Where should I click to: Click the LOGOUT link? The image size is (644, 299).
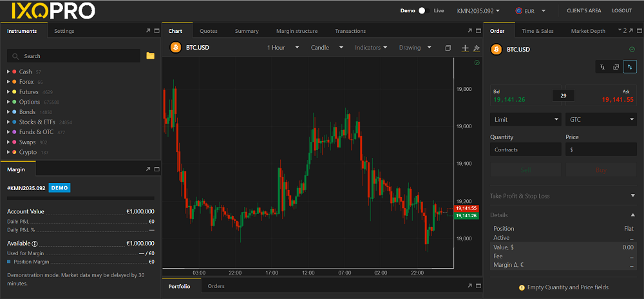click(622, 11)
